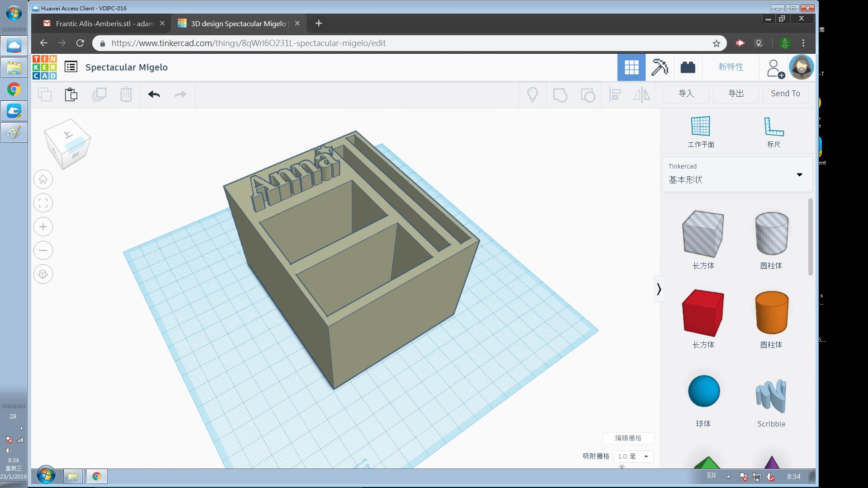Redo the last action
Image resolution: width=868 pixels, height=488 pixels.
180,94
